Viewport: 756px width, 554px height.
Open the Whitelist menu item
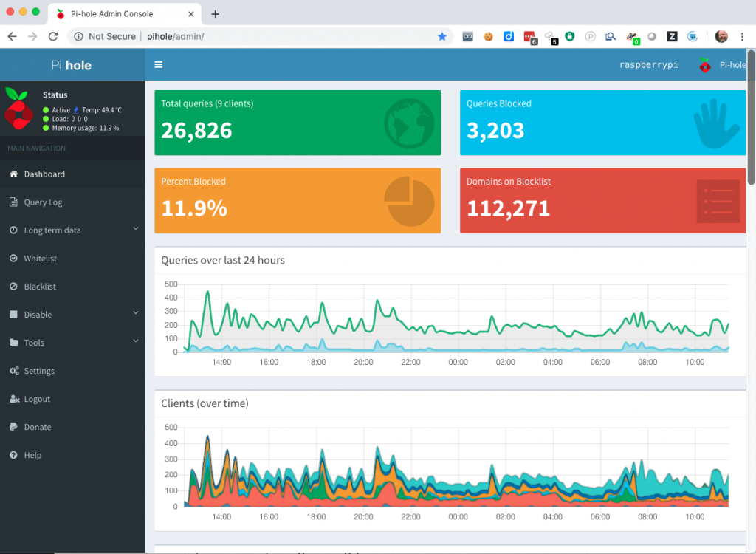[x=72, y=259]
